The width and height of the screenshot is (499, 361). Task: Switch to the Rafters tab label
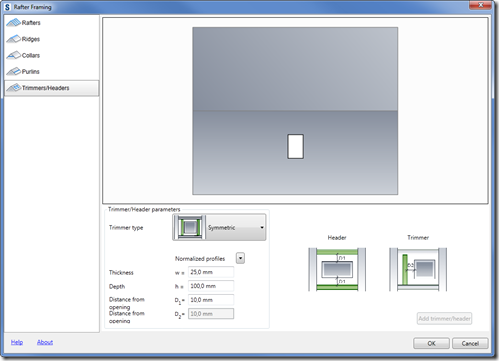pos(31,23)
